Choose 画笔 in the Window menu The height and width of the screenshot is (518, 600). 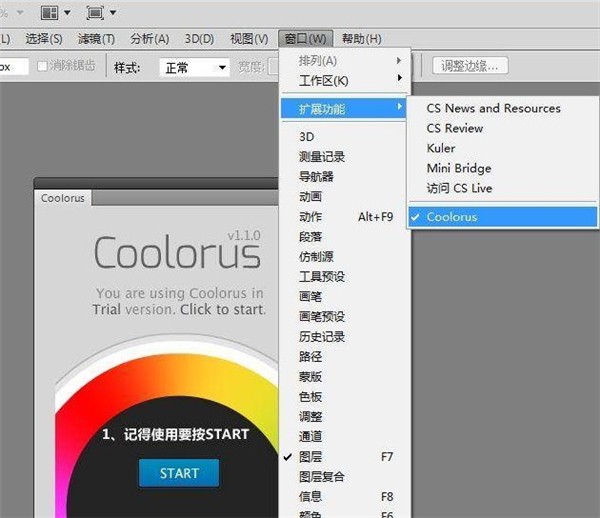pos(346,296)
